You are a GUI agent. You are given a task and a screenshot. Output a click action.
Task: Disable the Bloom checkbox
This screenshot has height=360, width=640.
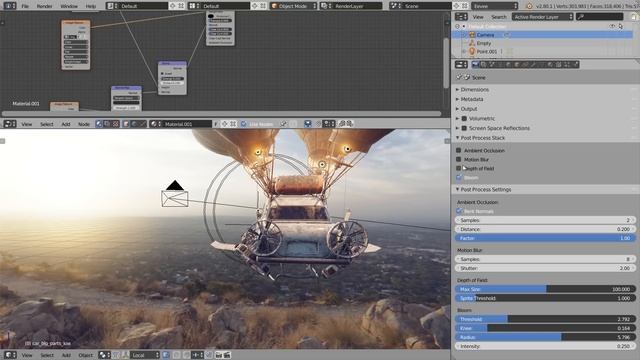459,177
